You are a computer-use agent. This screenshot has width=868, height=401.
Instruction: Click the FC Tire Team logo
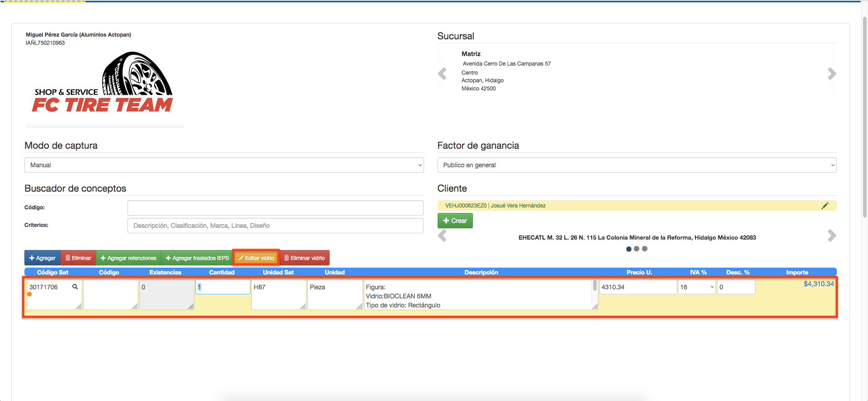(x=104, y=85)
